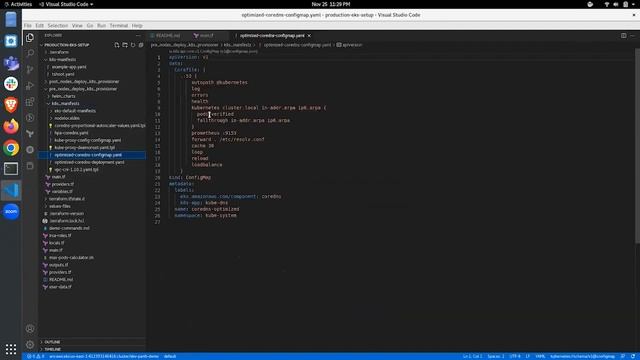Click the Refresh Explorer icon
The height and width of the screenshot is (360, 640).
pos(133,45)
